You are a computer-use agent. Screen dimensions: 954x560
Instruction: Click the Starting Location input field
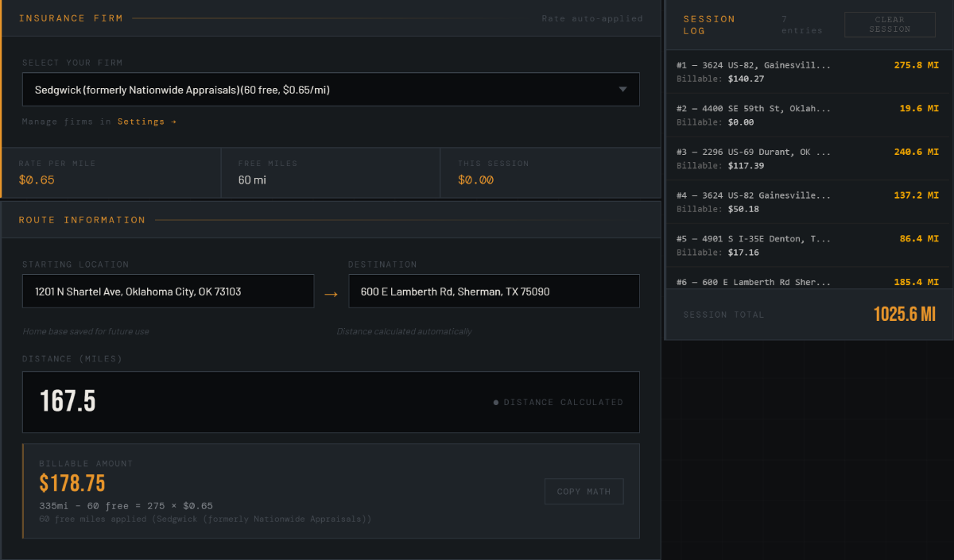pyautogui.click(x=168, y=292)
